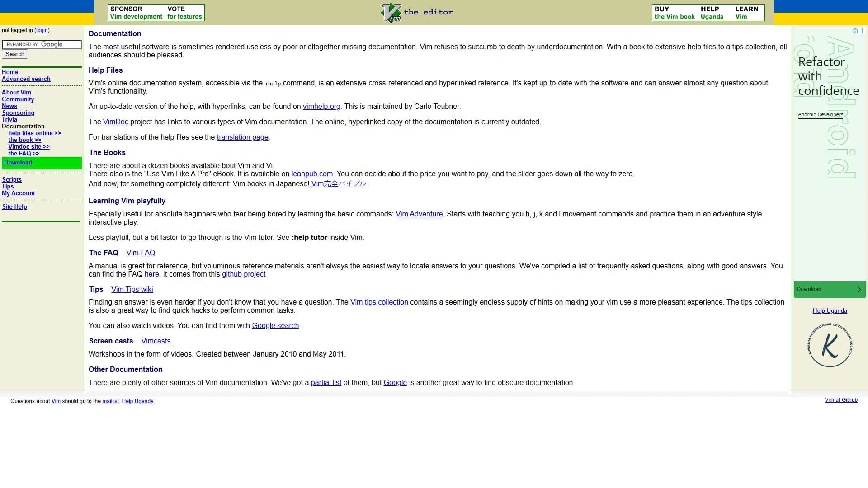Open My Account sidebar item
Screen dimensions: 868x488
click(18, 193)
